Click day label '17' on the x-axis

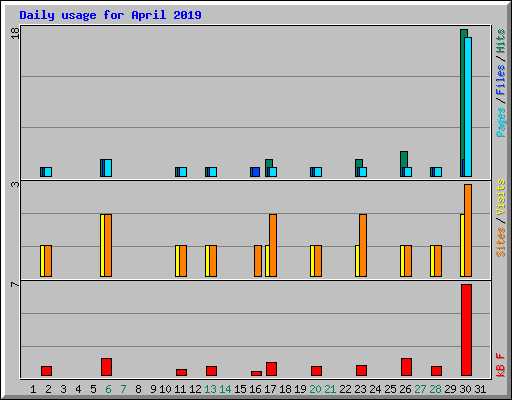[270, 389]
